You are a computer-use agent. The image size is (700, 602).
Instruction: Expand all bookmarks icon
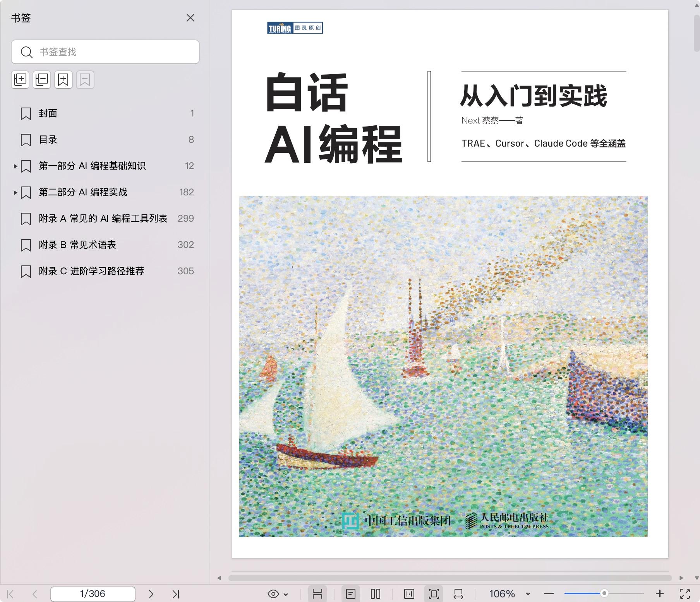point(20,80)
